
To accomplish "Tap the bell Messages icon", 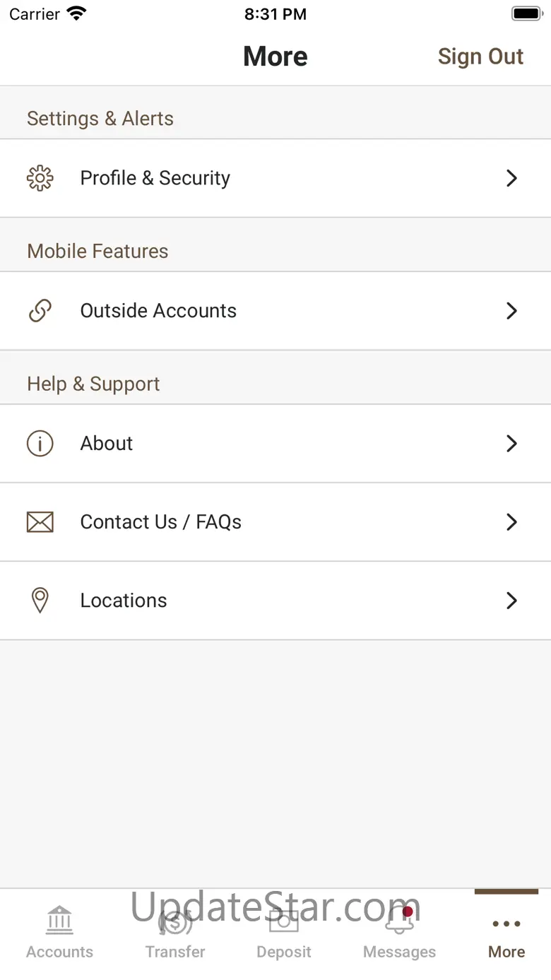I will point(399,921).
